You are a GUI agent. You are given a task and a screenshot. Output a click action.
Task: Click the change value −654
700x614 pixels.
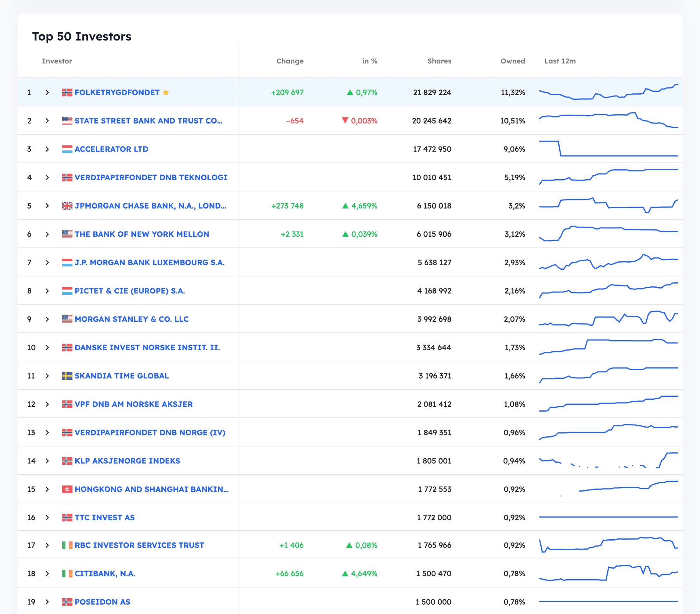click(295, 121)
